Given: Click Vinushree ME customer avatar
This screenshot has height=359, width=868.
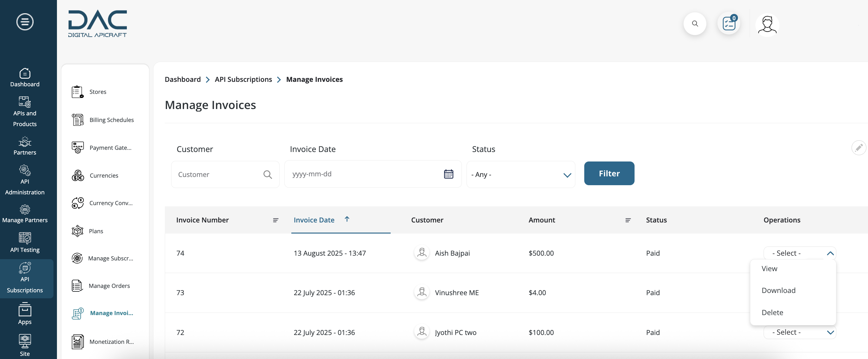Looking at the screenshot, I should (421, 292).
